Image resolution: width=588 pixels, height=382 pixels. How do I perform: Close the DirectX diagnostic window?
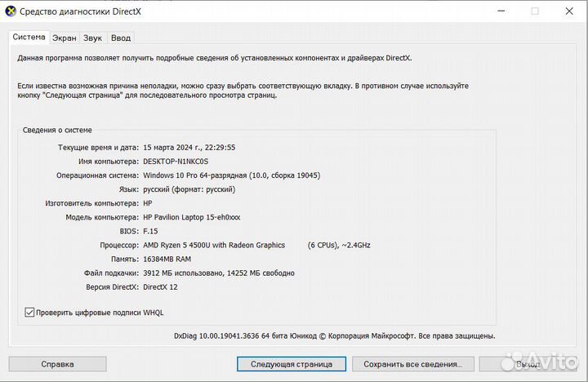[571, 11]
